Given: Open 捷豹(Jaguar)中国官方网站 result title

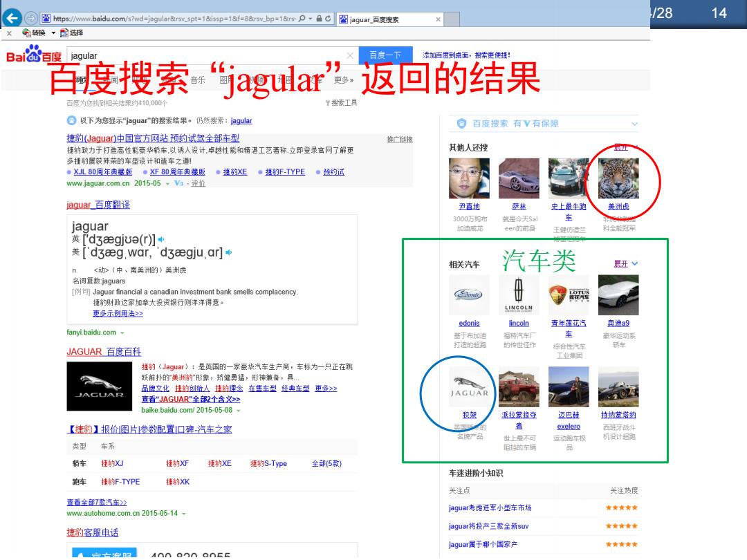Looking at the screenshot, I should coord(153,138).
